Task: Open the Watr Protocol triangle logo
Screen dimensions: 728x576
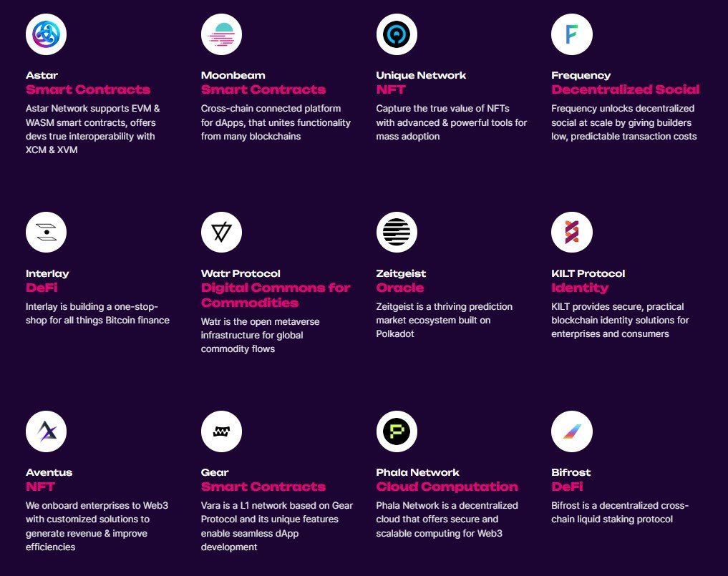Action: click(x=221, y=233)
